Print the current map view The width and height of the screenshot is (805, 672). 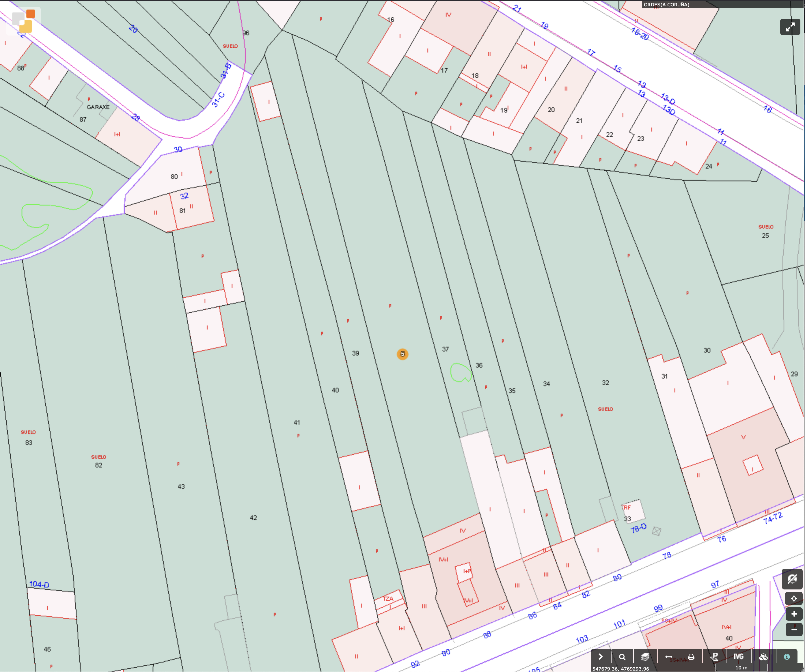(691, 657)
